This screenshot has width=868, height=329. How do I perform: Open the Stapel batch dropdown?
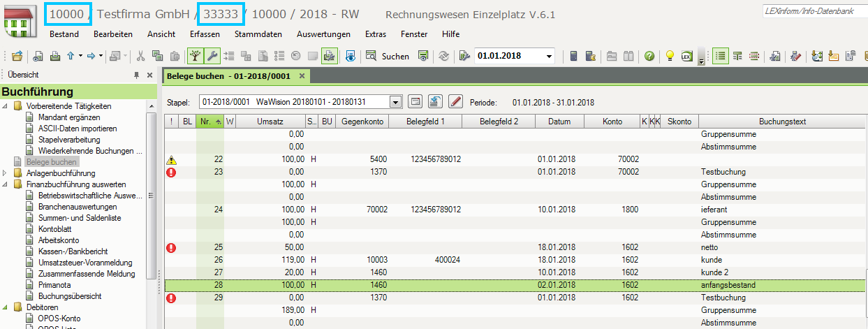395,102
